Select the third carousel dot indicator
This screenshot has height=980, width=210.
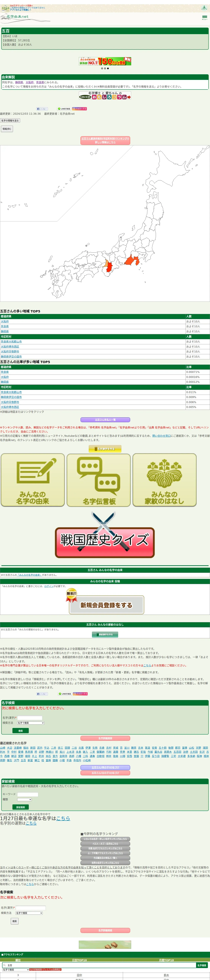[108, 68]
